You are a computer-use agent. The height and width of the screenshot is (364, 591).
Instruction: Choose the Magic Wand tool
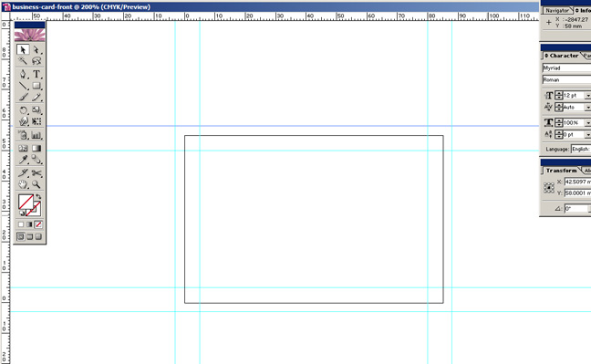pos(23,61)
